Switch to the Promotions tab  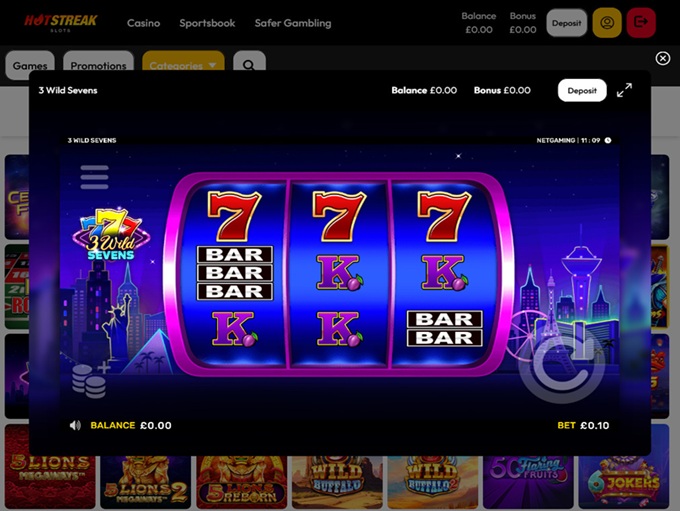[x=98, y=65]
